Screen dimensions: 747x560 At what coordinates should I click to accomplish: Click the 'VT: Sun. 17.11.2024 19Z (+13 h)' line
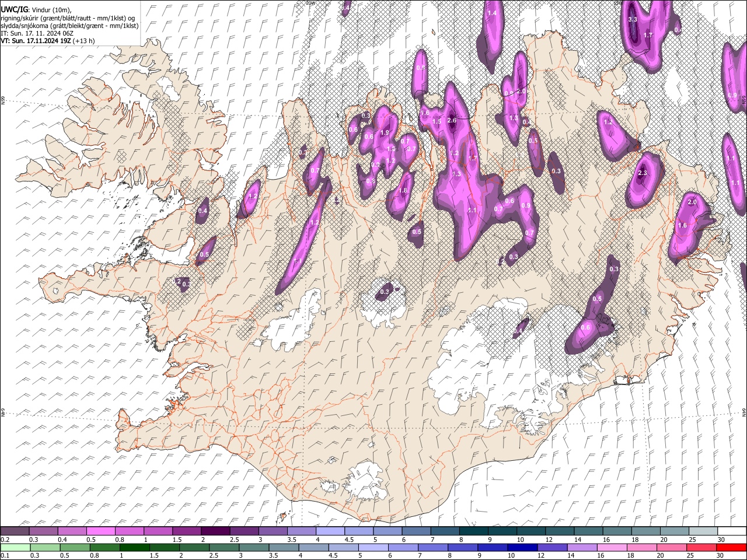(48, 41)
